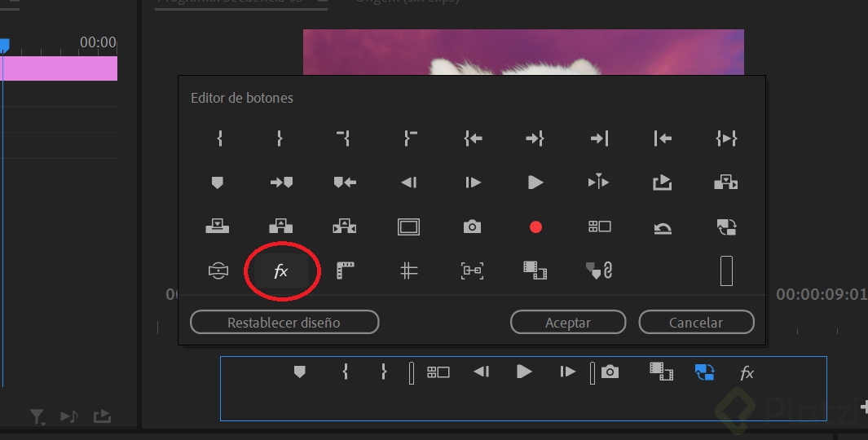Image resolution: width=868 pixels, height=440 pixels.
Task: Pick Step Forward icon in button editor
Action: tap(473, 183)
